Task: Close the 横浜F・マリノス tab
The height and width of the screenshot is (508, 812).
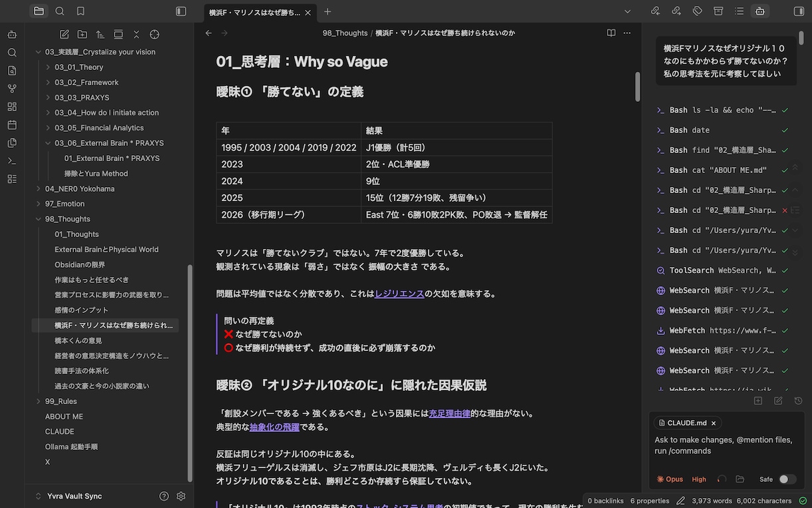Action: [x=307, y=12]
